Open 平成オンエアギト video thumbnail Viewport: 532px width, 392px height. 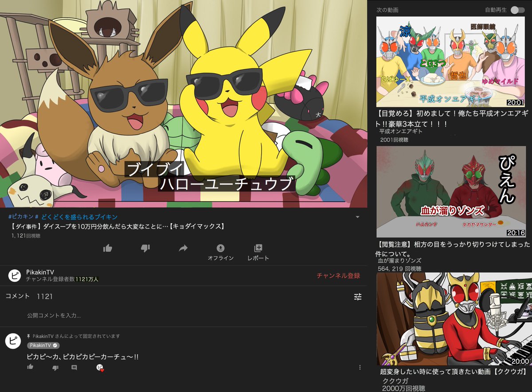click(451, 62)
